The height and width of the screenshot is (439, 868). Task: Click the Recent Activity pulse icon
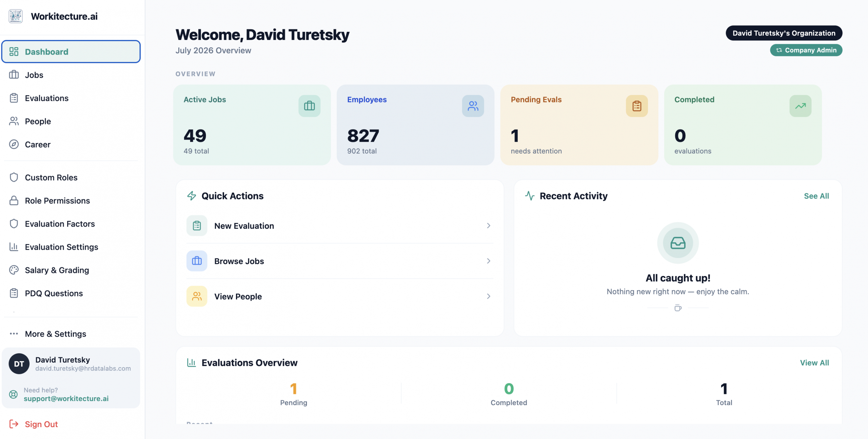click(530, 196)
